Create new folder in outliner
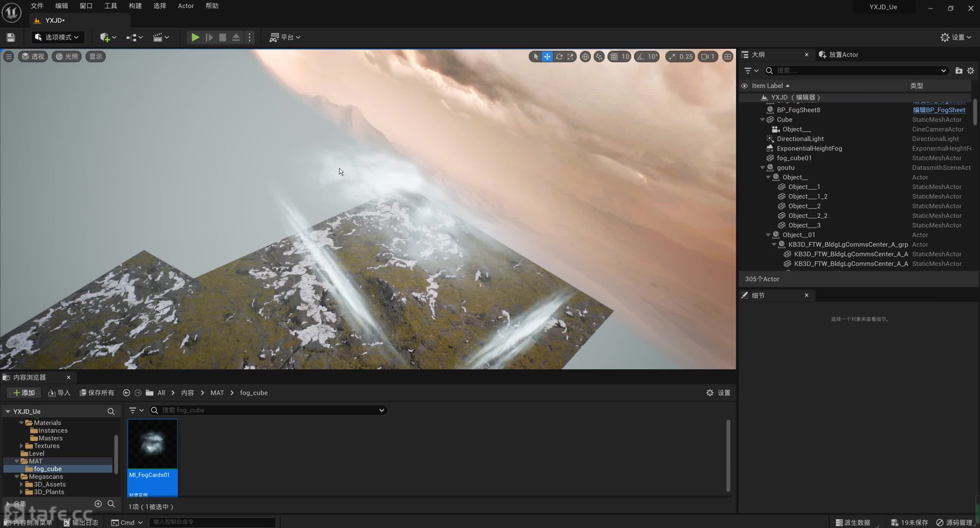980x528 pixels. (x=959, y=71)
